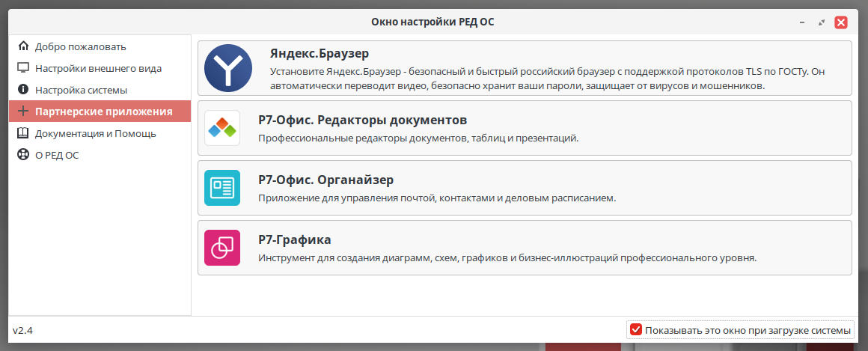Click the R7-Office Organizer teal icon

[x=222, y=188]
